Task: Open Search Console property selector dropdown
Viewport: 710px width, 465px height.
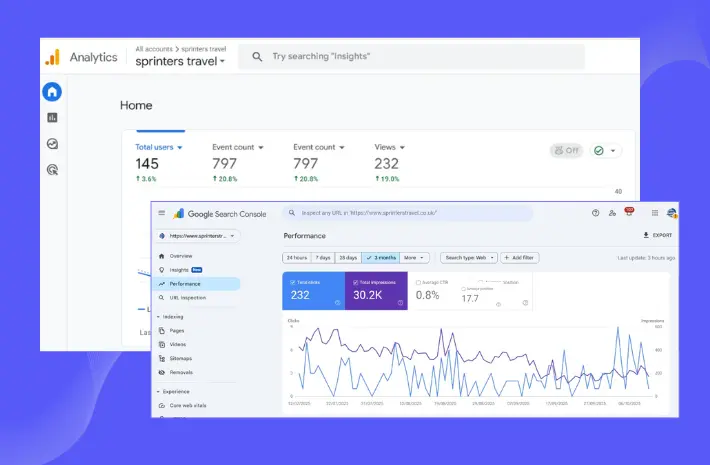Action: pyautogui.click(x=198, y=236)
